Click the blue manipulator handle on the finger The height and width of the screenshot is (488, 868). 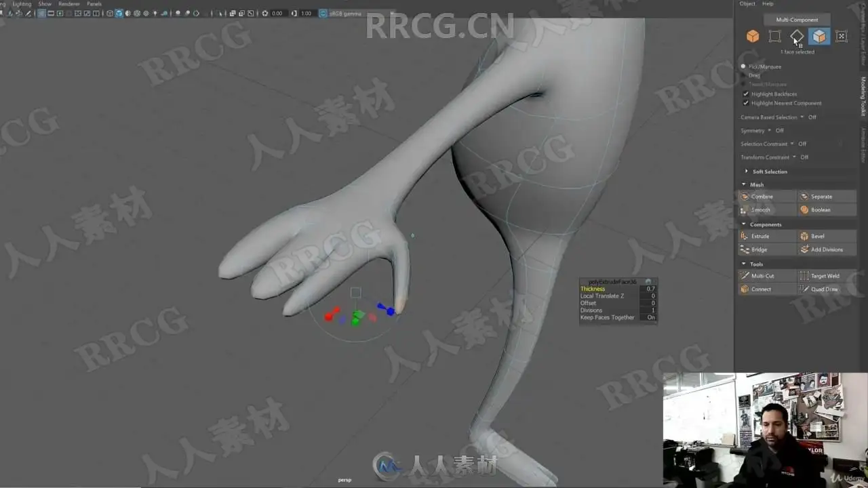click(390, 311)
